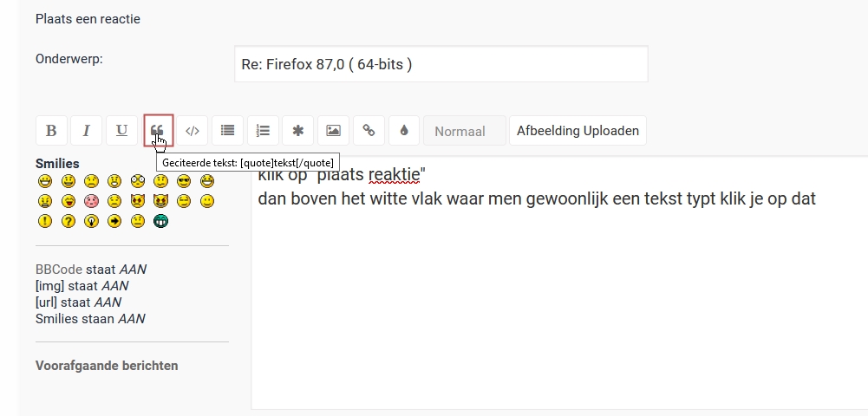868x416 pixels.
Task: Insert the shocked wide-eyed smiley
Action: click(137, 181)
